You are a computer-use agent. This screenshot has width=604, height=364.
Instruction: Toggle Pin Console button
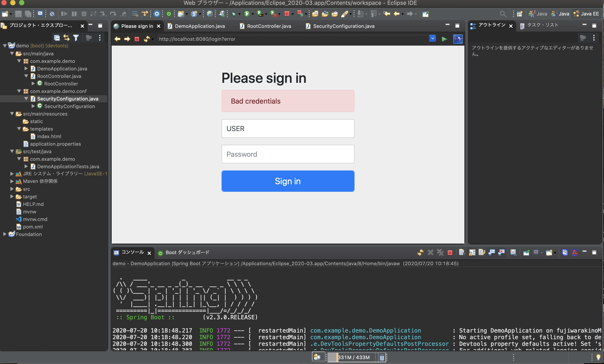click(x=526, y=253)
